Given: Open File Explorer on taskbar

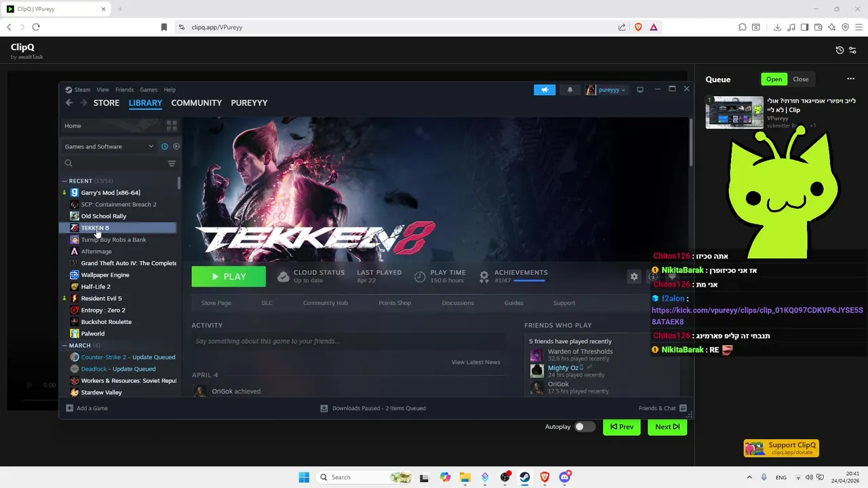Looking at the screenshot, I should [465, 477].
